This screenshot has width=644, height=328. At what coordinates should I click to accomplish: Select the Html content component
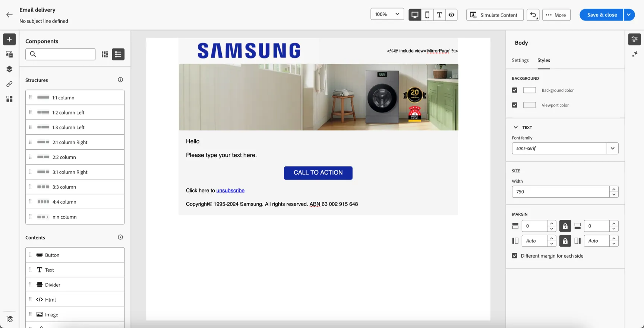point(75,300)
